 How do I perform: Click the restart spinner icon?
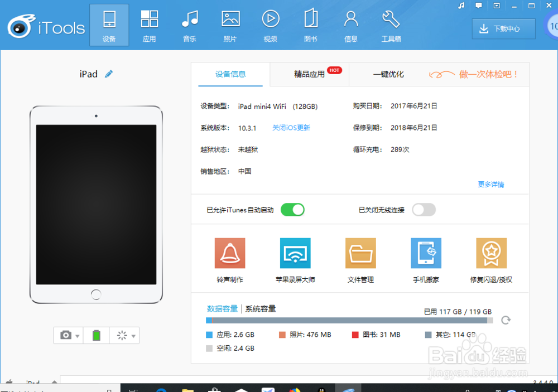pyautogui.click(x=122, y=335)
